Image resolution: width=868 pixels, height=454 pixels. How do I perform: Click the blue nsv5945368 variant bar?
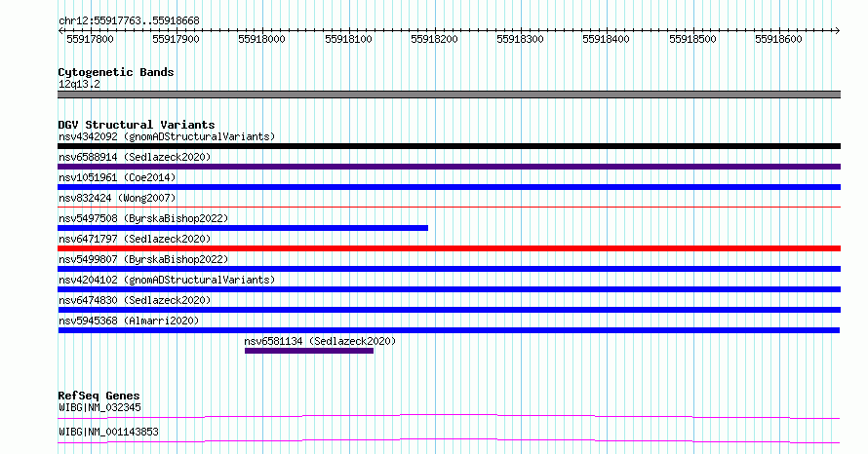449,330
